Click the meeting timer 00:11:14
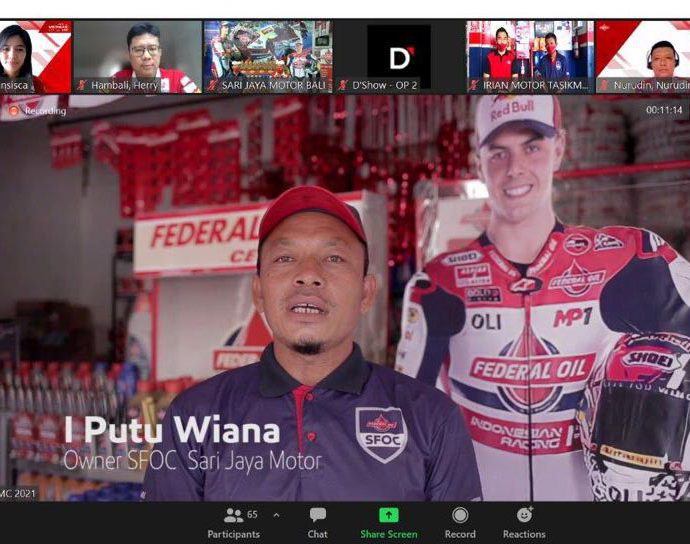 (x=663, y=110)
